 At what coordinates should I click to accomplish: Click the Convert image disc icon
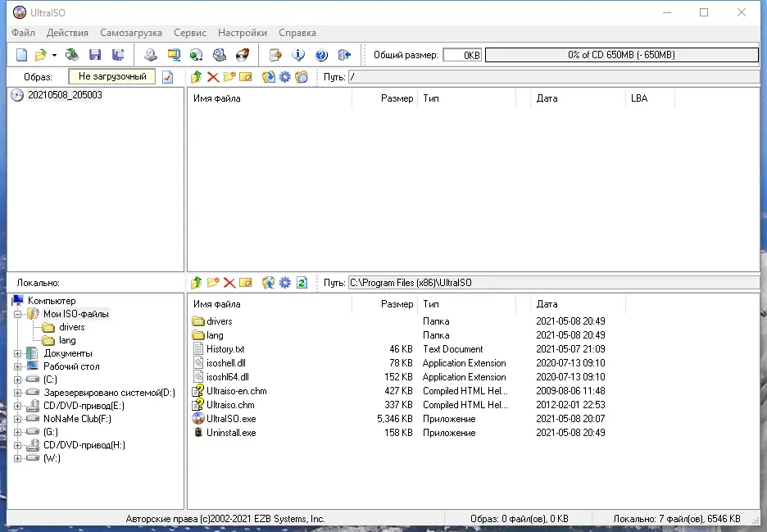197,55
